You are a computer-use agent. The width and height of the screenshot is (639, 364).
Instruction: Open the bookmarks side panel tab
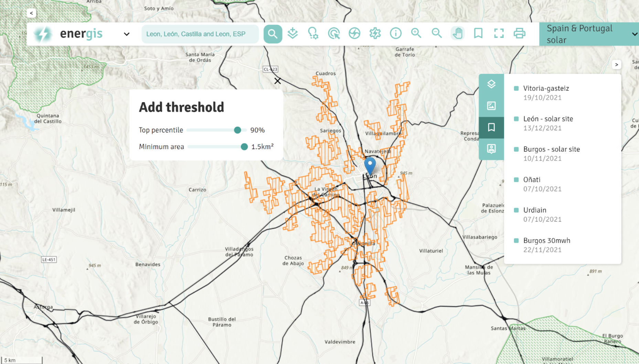pos(491,128)
